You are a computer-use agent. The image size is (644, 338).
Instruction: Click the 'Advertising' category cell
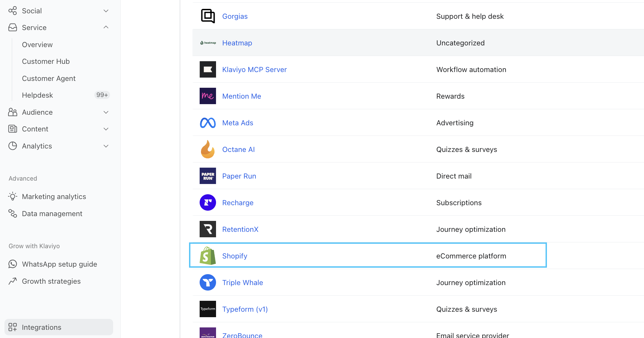(x=455, y=123)
